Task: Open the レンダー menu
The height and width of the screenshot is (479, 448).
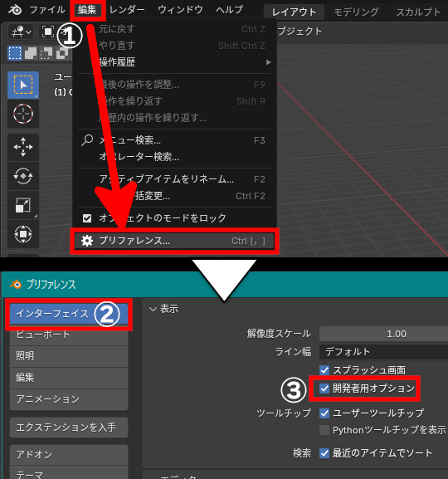Action: (x=127, y=10)
